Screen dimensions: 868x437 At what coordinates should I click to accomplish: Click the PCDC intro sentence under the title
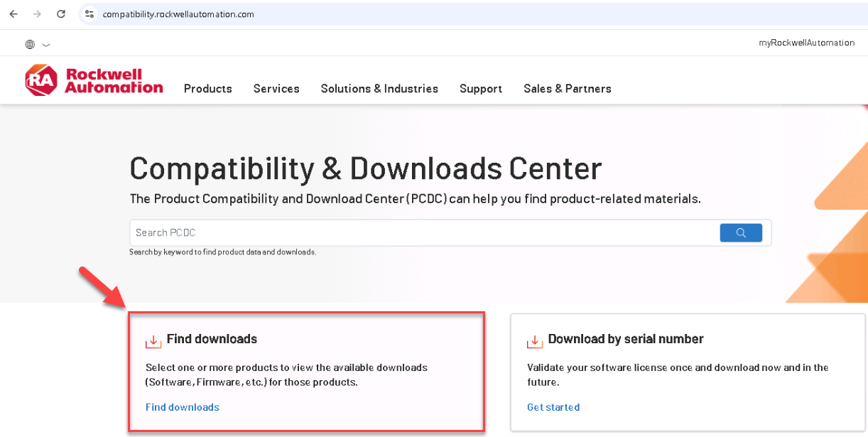point(416,199)
